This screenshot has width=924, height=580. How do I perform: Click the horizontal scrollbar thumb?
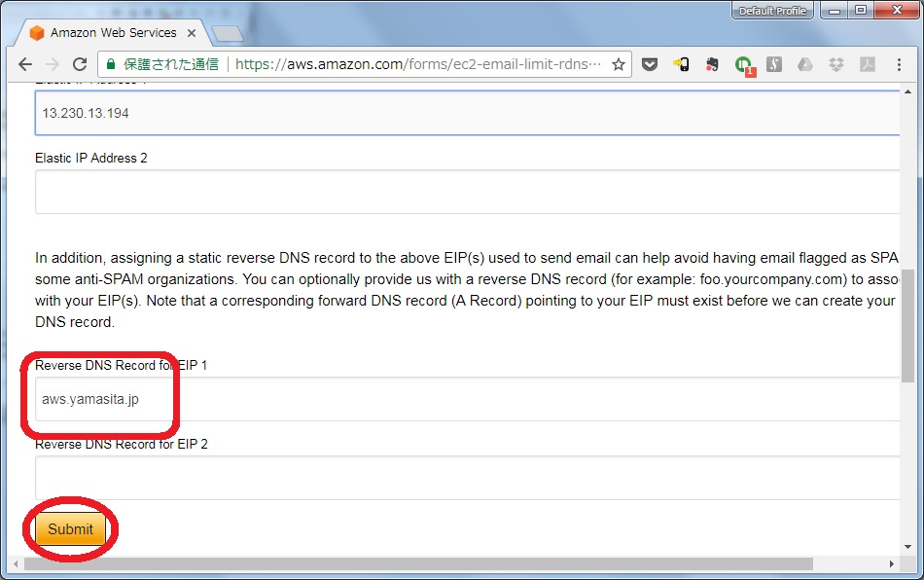[418, 564]
